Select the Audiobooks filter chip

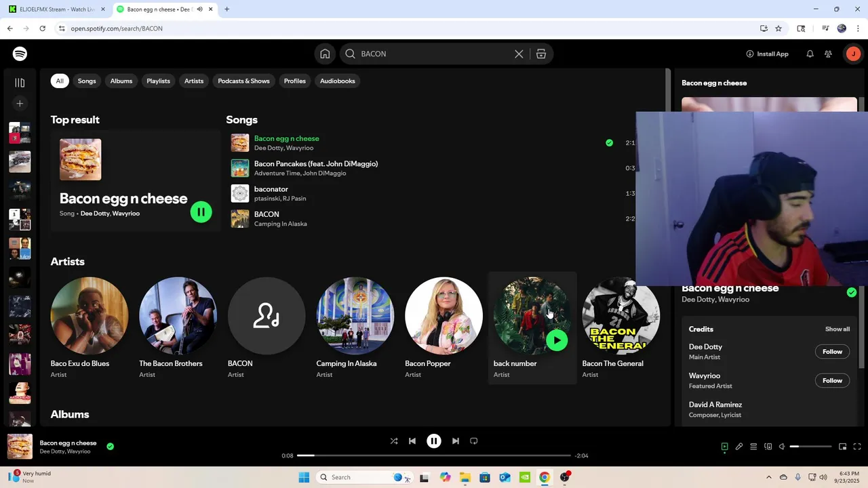coord(337,81)
